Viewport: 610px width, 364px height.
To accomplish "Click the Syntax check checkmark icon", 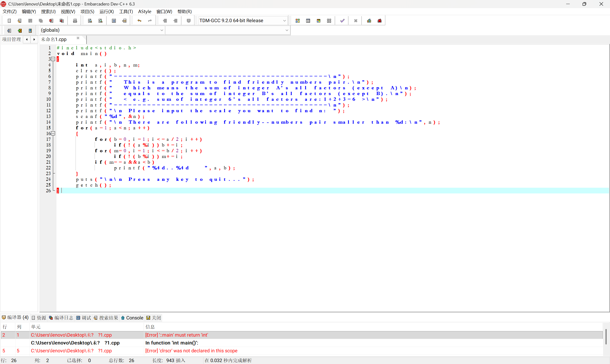I will (342, 21).
